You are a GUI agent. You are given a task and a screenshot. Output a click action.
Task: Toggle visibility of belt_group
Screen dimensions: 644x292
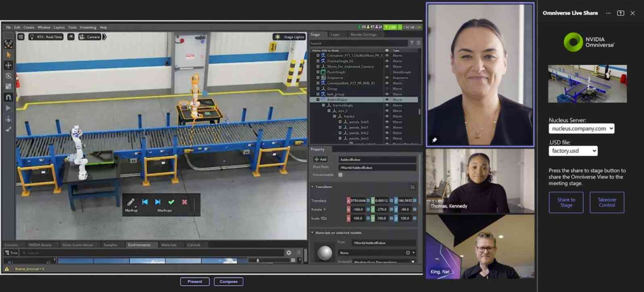387,94
